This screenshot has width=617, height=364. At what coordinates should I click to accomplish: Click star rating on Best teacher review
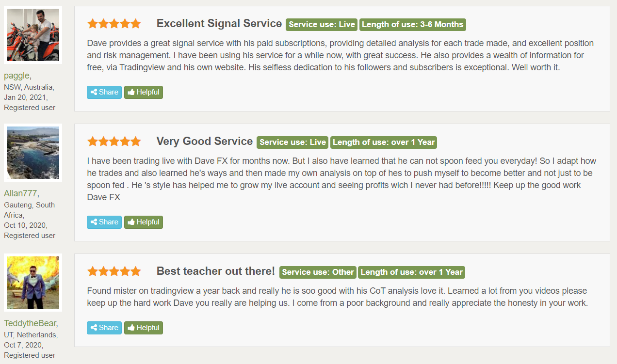coord(114,271)
